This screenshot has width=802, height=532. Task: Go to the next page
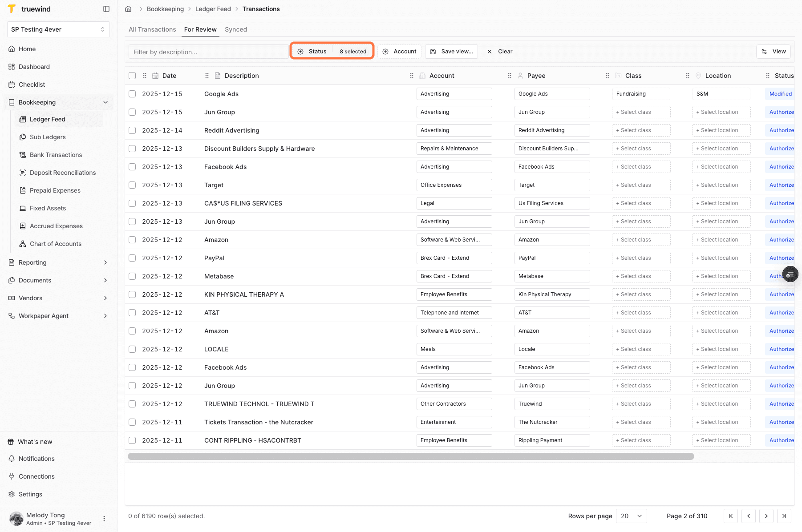coord(766,516)
